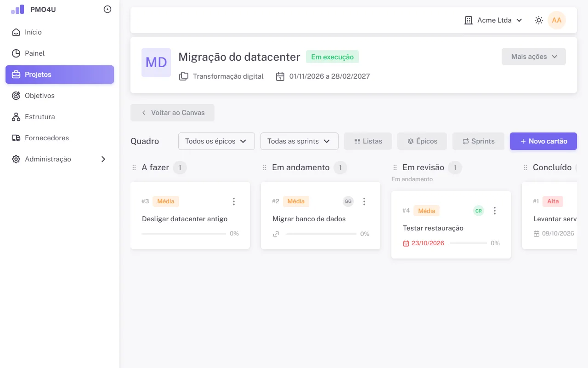588x368 pixels.
Task: Open options menu on Testar restauração card
Action: click(x=495, y=211)
